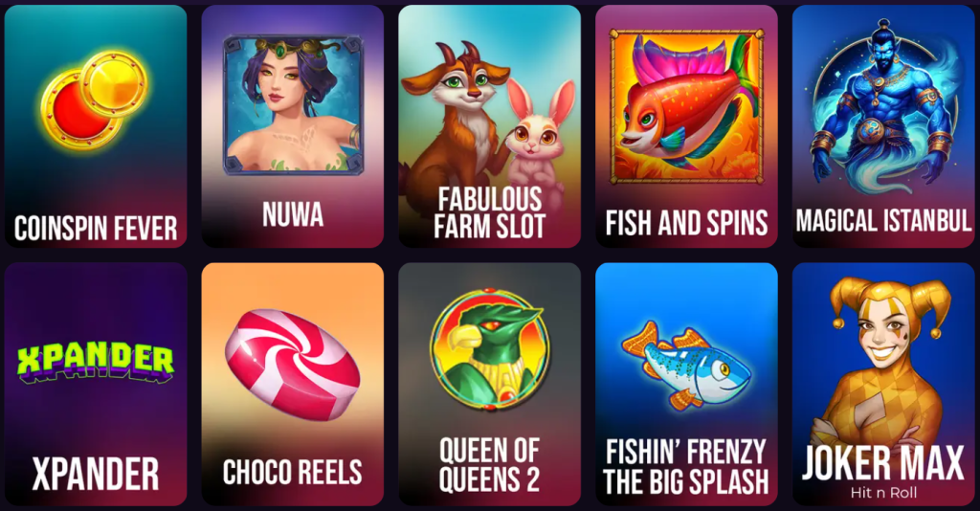980x511 pixels.
Task: Choose the red fish framed icon
Action: click(686, 106)
